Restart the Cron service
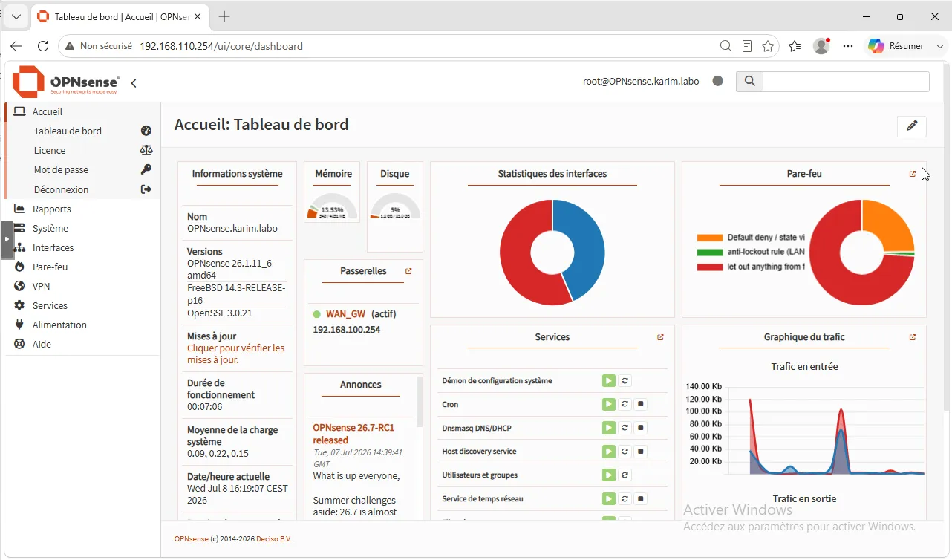Screen dimensions: 952x560 pyautogui.click(x=625, y=405)
